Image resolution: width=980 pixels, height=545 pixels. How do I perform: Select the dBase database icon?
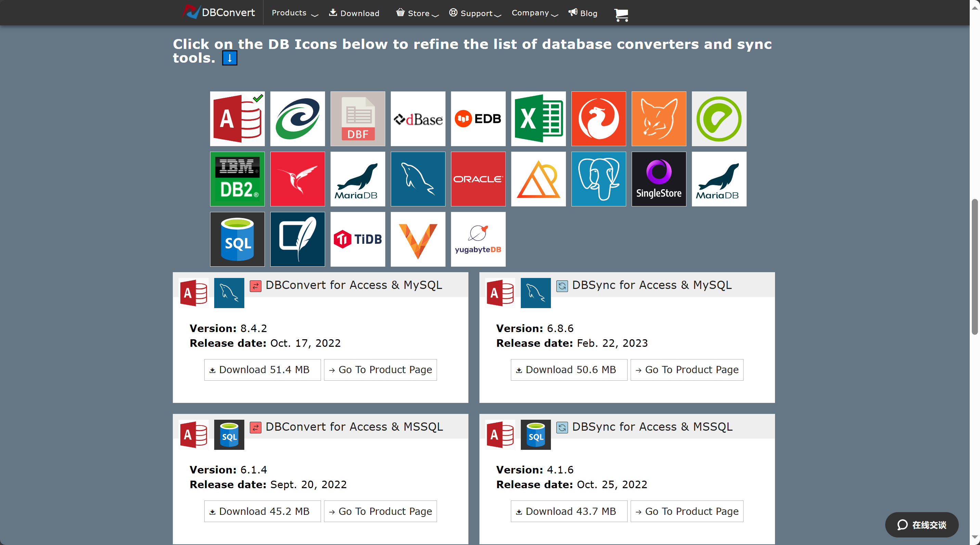click(418, 119)
